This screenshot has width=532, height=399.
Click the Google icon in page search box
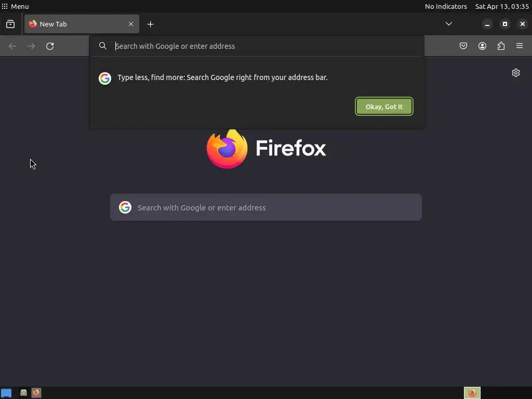125,207
